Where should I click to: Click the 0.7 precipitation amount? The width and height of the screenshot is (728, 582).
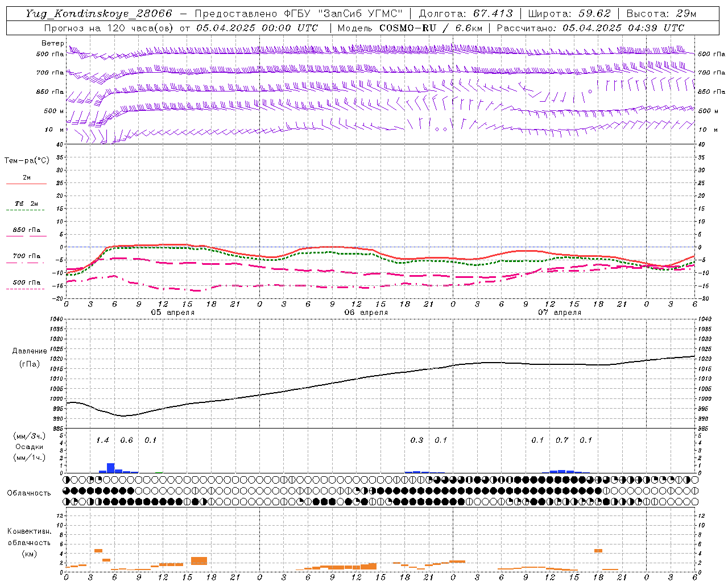pyautogui.click(x=562, y=440)
